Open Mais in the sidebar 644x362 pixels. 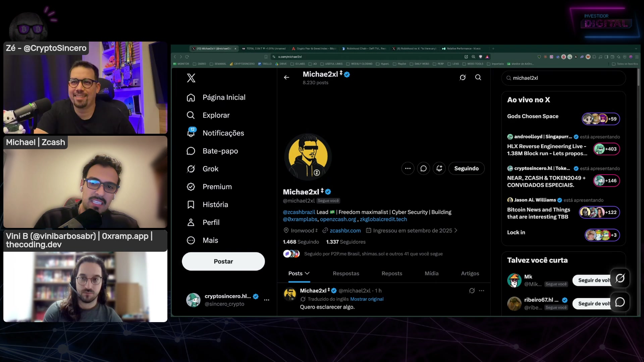click(x=202, y=240)
